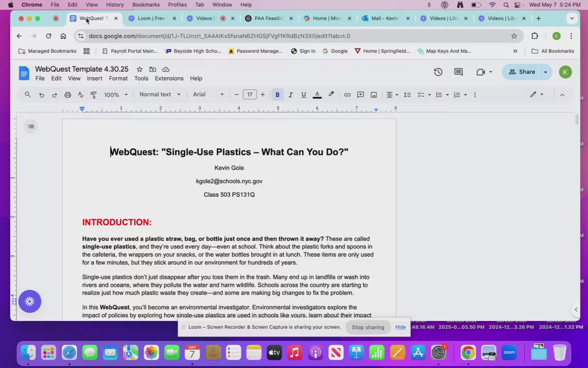The image size is (588, 368).
Task: Open the text color picker
Action: [x=317, y=95]
